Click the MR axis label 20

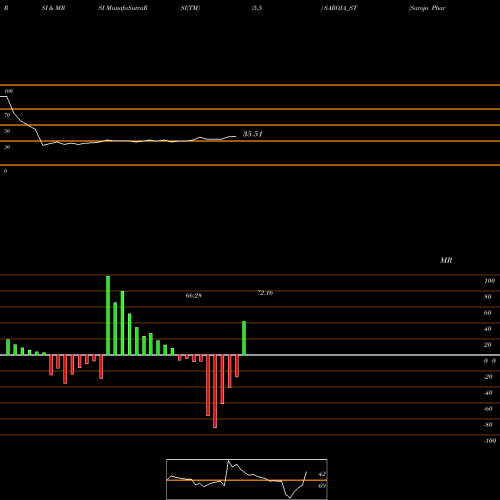click(x=488, y=345)
